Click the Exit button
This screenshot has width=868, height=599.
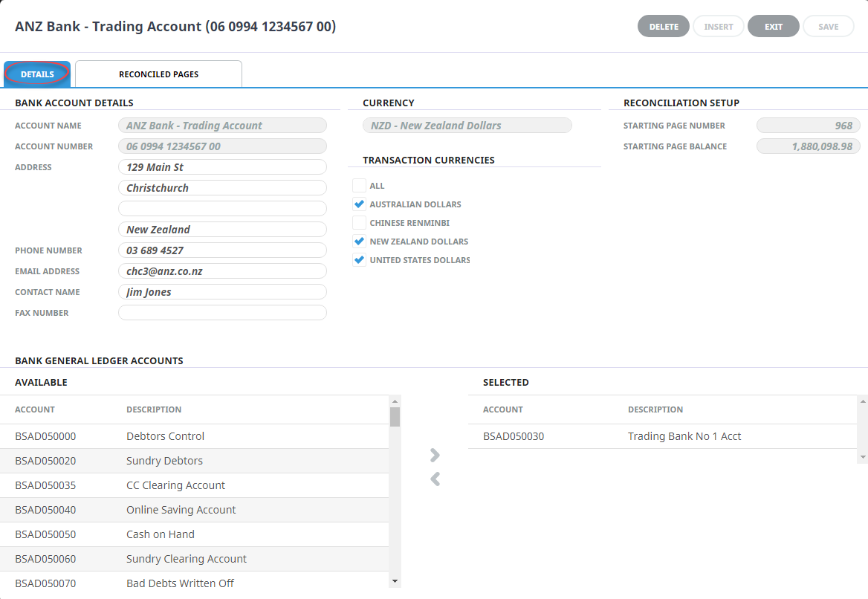tap(774, 27)
